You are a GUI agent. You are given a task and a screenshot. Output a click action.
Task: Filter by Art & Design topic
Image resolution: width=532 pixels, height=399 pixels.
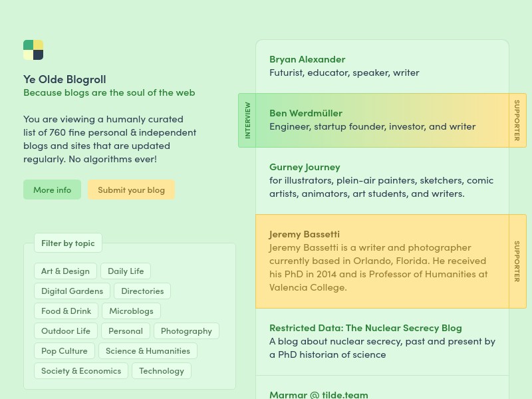tap(65, 271)
